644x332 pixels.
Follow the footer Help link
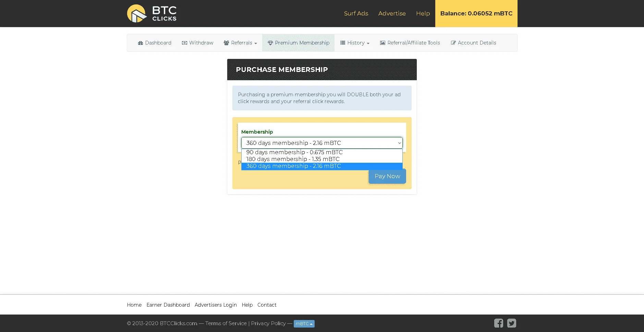point(247,305)
